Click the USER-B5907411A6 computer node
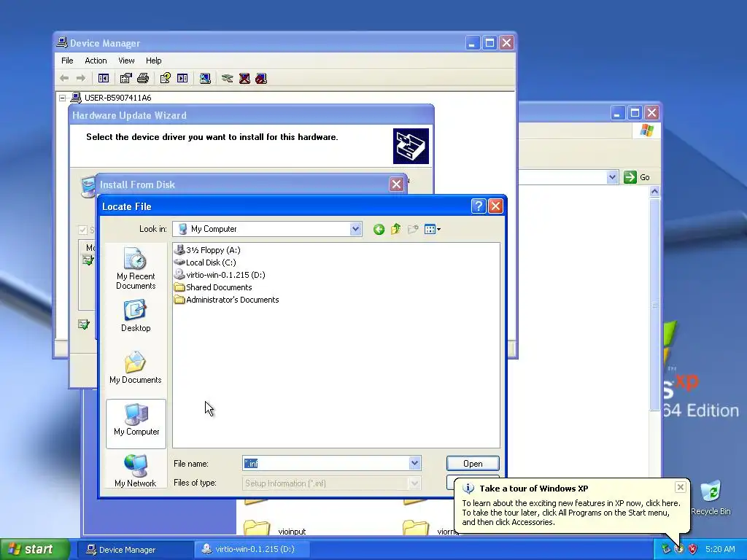747x560 pixels. [x=111, y=98]
